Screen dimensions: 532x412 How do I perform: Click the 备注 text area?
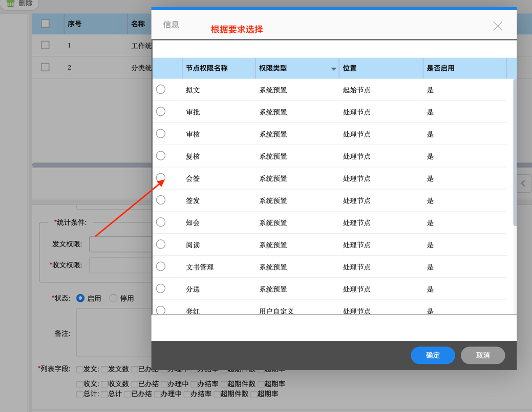114,333
